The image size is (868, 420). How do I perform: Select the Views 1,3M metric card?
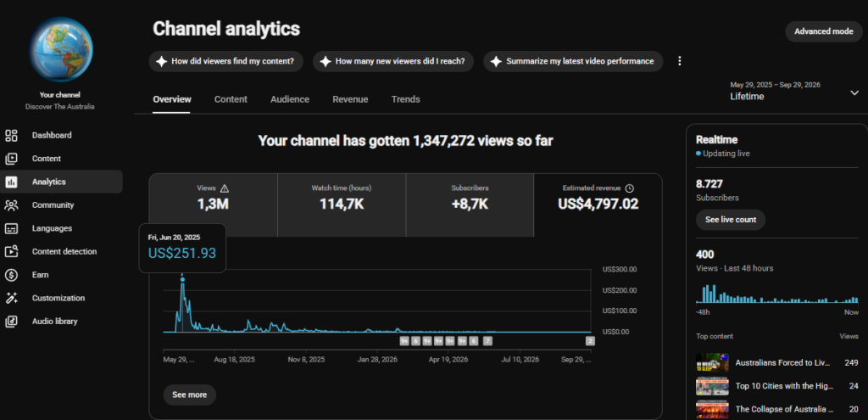213,205
